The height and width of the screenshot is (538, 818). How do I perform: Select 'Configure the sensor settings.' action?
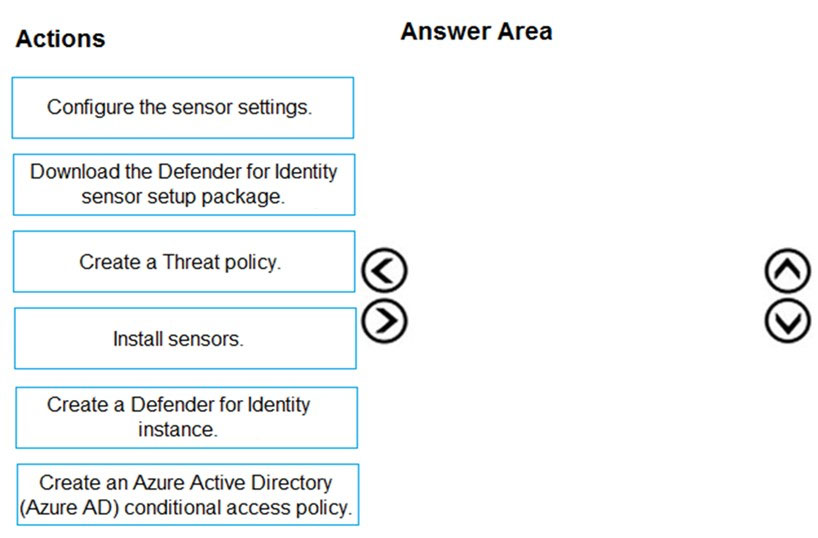pyautogui.click(x=183, y=108)
